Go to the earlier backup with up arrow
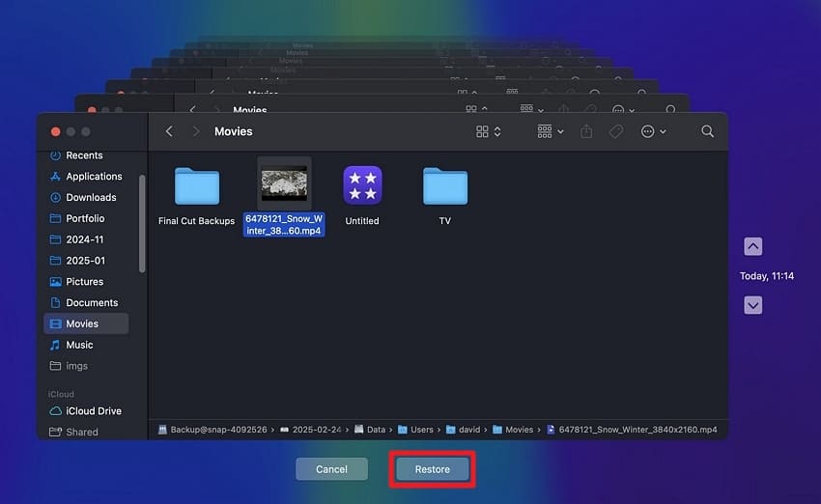Viewport: 821px width, 504px height. (753, 246)
